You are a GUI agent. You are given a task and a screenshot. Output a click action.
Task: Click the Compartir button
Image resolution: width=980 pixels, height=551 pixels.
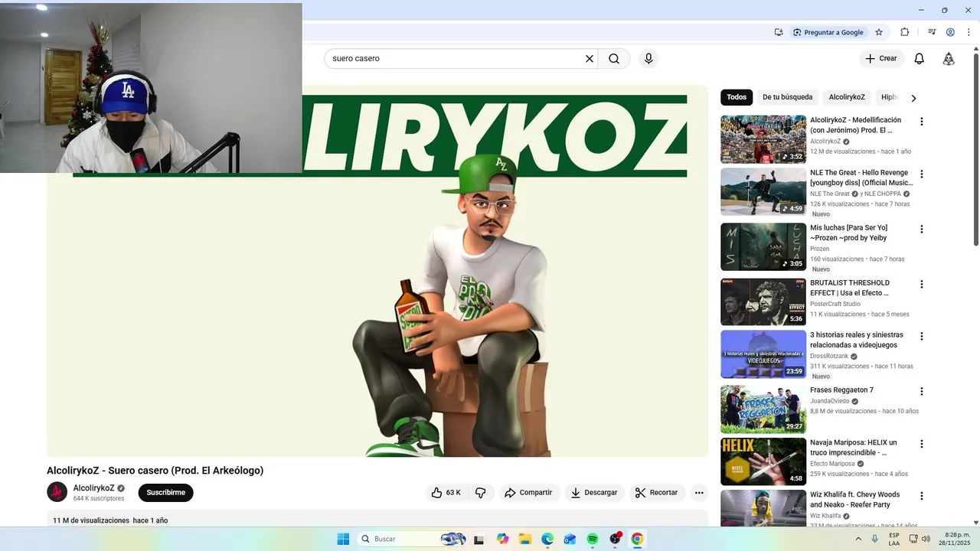point(528,493)
